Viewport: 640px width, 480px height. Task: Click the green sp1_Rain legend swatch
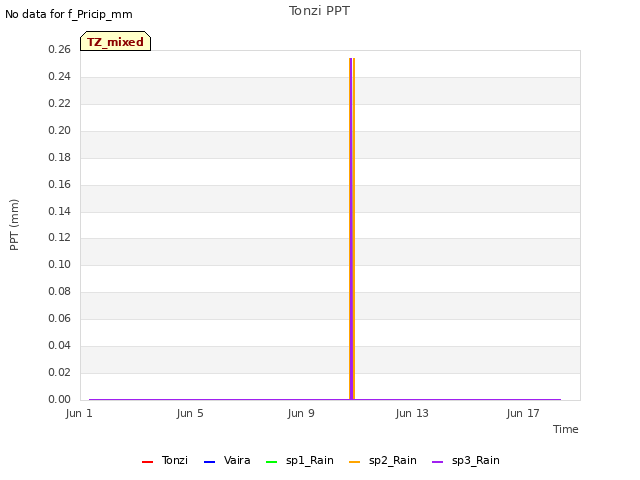271,462
